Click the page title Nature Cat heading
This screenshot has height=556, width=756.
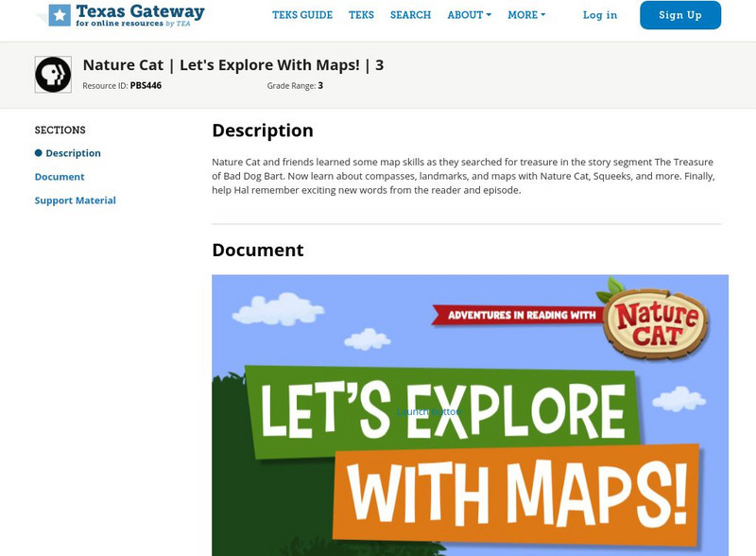tap(233, 64)
